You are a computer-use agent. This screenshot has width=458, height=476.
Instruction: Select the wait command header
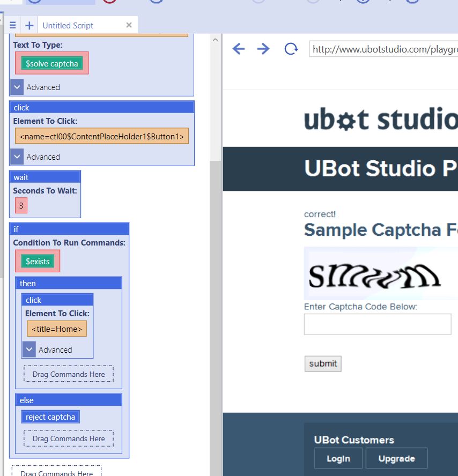[45, 177]
